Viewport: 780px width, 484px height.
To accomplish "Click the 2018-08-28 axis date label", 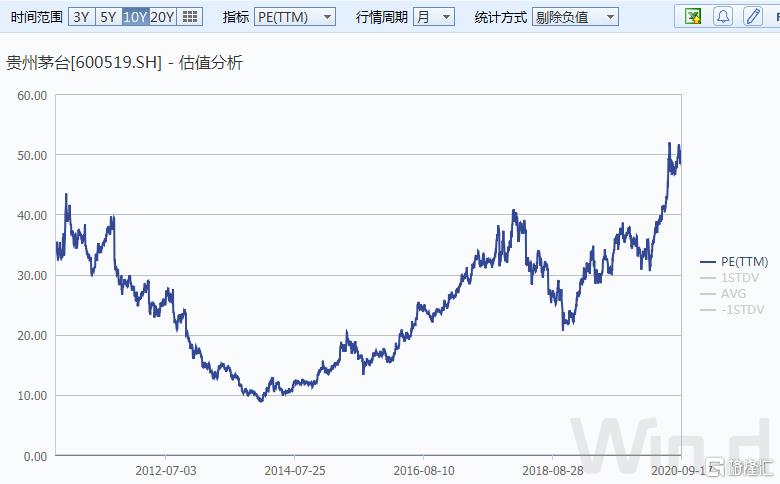I will pyautogui.click(x=553, y=470).
